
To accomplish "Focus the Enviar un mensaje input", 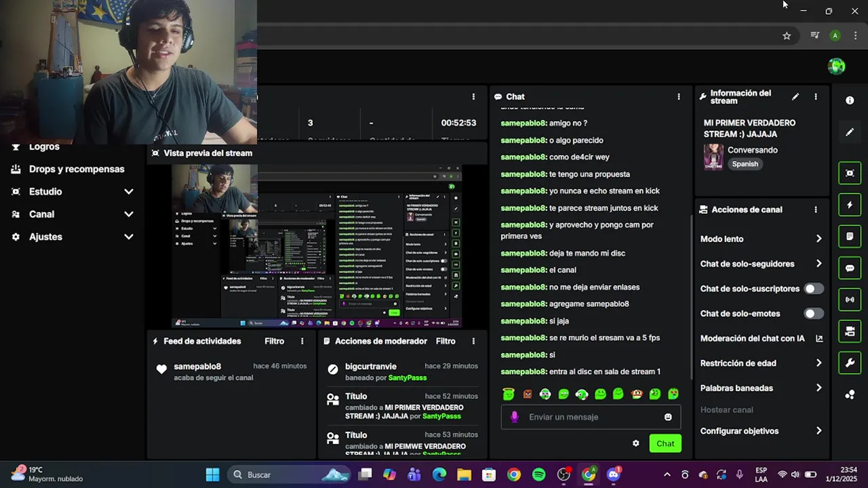I will tap(591, 417).
